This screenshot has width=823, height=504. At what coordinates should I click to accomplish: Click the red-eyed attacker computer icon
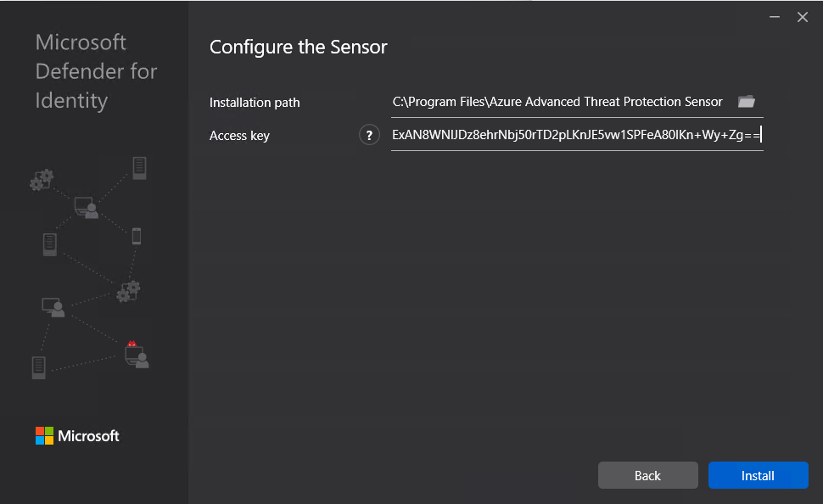tap(136, 354)
